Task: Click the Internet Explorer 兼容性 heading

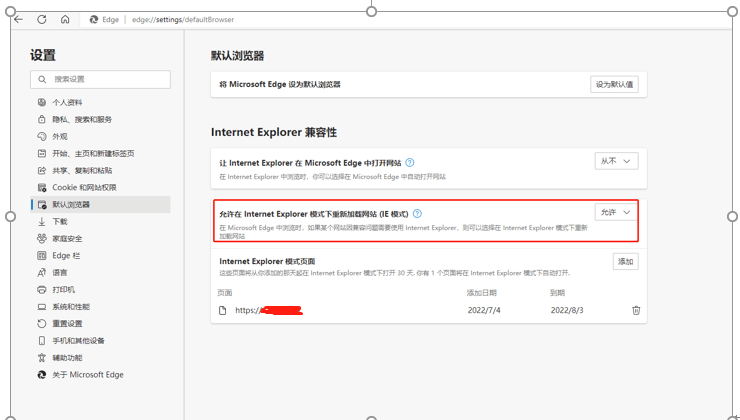Action: [x=274, y=132]
